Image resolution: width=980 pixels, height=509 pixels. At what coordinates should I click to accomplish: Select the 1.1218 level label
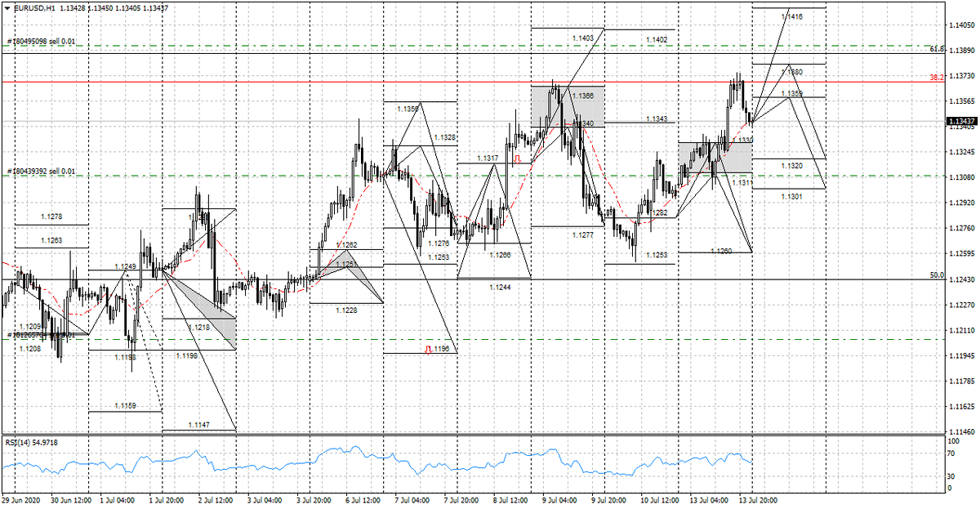pyautogui.click(x=199, y=327)
